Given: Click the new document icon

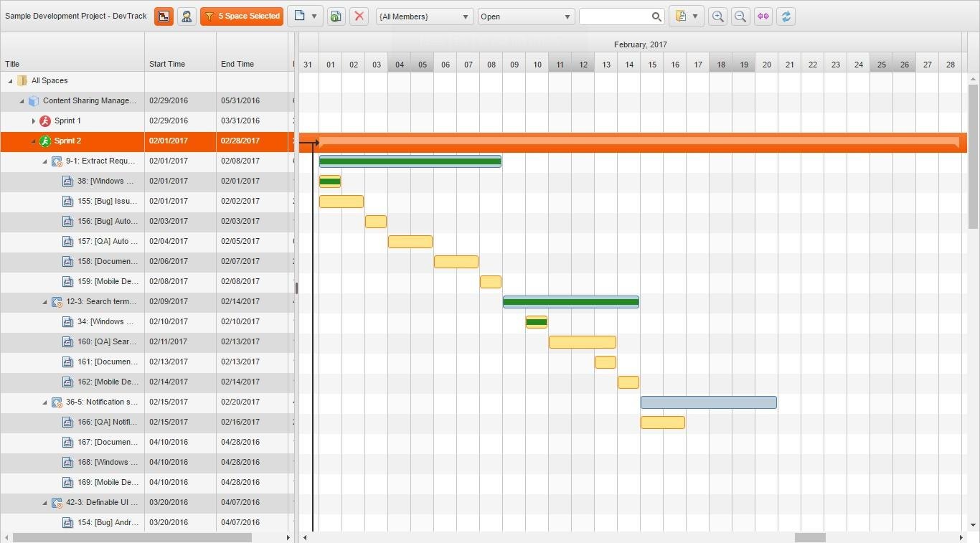Looking at the screenshot, I should [299, 16].
